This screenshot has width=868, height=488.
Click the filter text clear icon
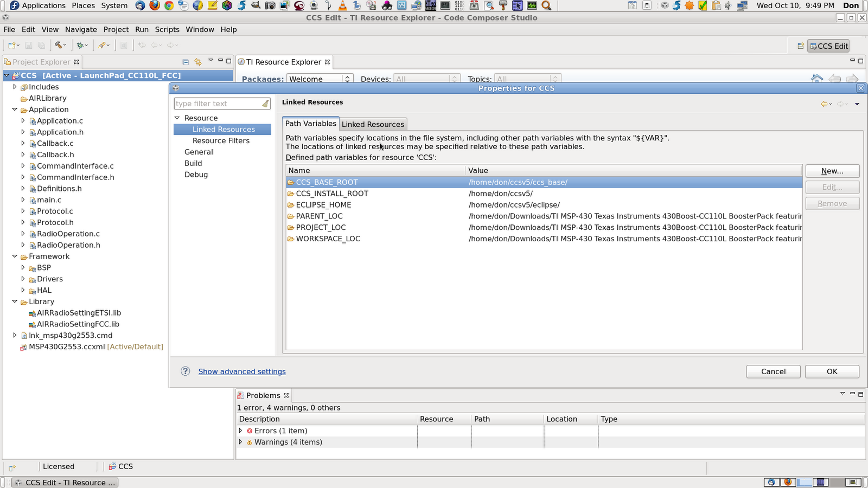tap(265, 104)
